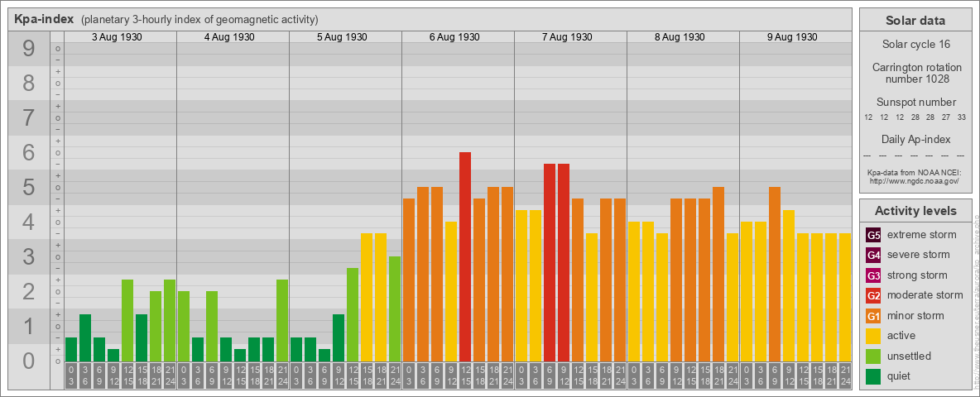Click the G5 extreme storm color swatch
980x397 pixels.
coord(873,235)
